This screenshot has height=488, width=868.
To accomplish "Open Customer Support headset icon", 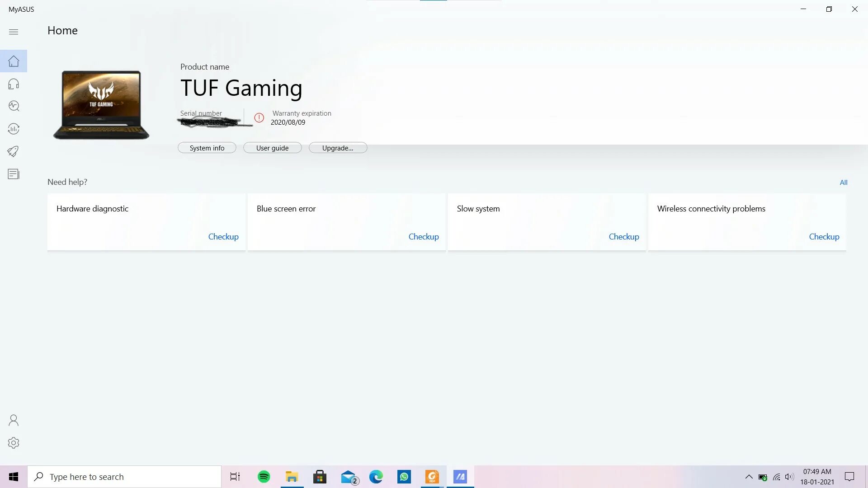I will 14,84.
